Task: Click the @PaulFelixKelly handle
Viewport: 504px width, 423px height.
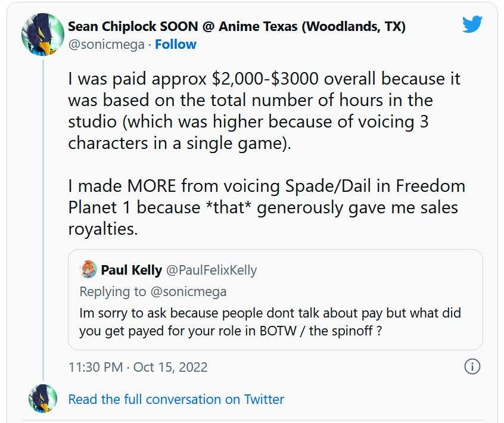Action: pos(211,270)
